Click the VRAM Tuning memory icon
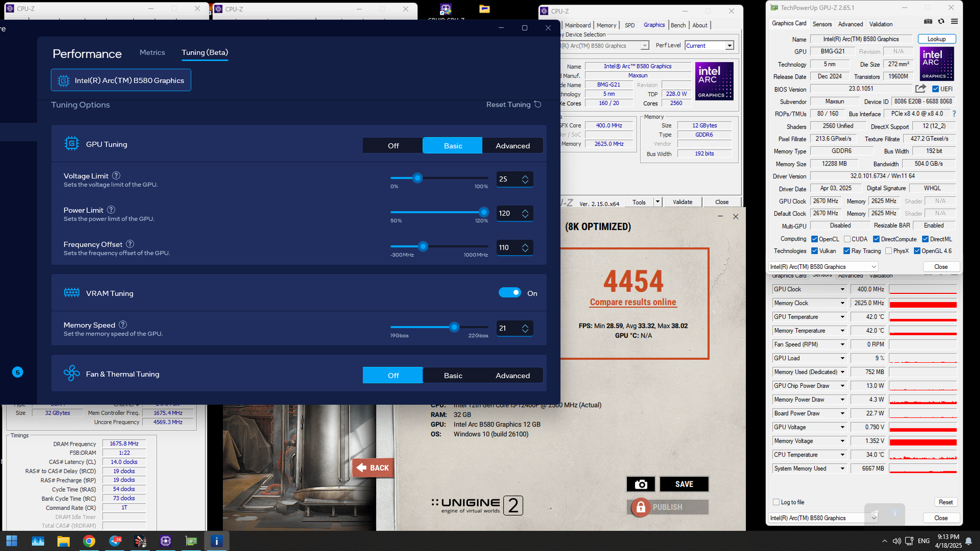 [71, 293]
